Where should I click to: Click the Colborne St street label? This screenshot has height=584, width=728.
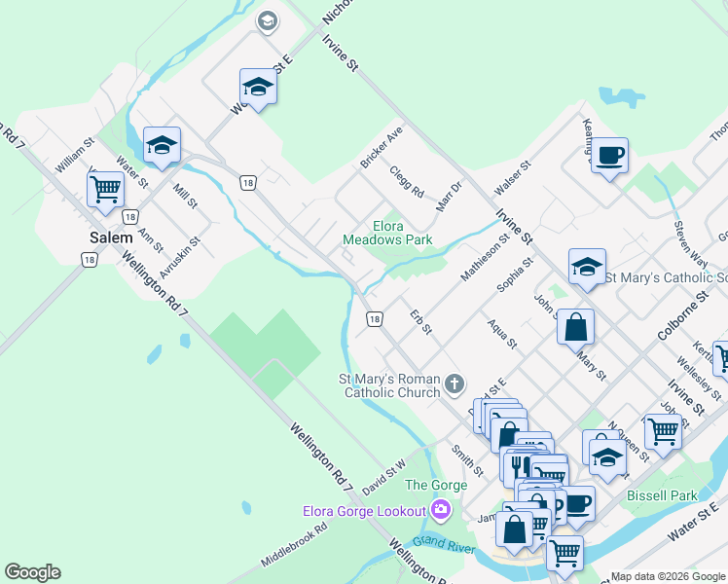683,315
